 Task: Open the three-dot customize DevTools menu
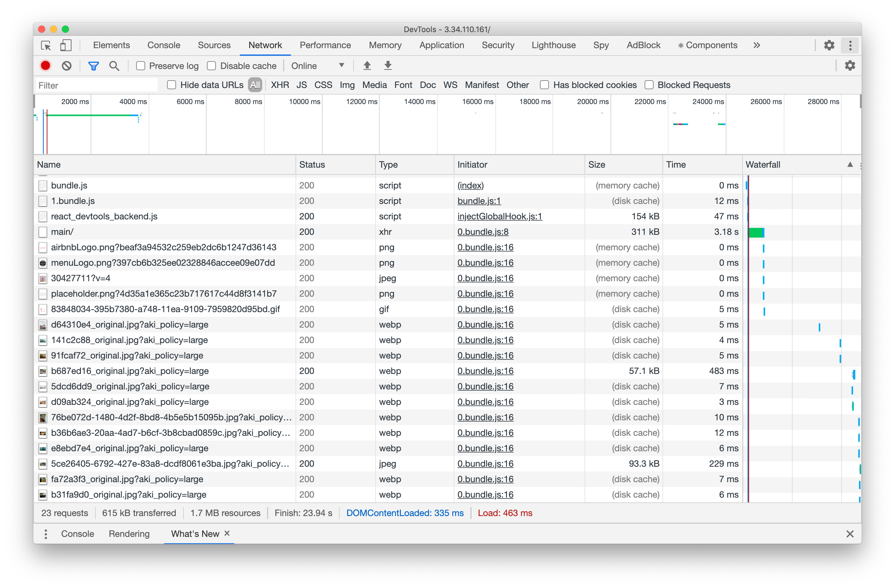(x=850, y=45)
